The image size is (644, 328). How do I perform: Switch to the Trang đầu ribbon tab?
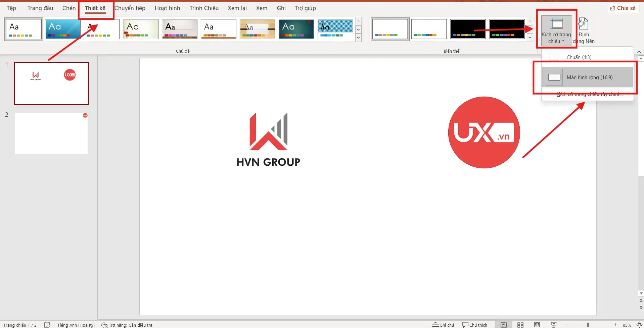click(x=40, y=8)
